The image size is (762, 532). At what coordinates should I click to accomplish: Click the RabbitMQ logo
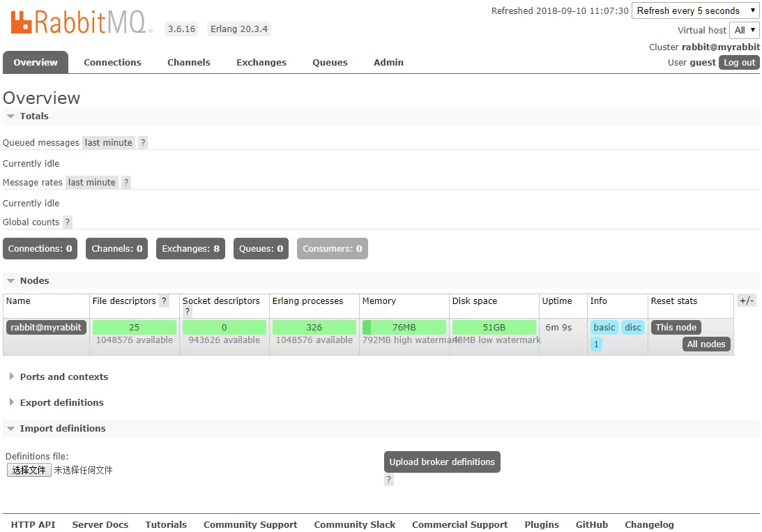click(x=80, y=23)
